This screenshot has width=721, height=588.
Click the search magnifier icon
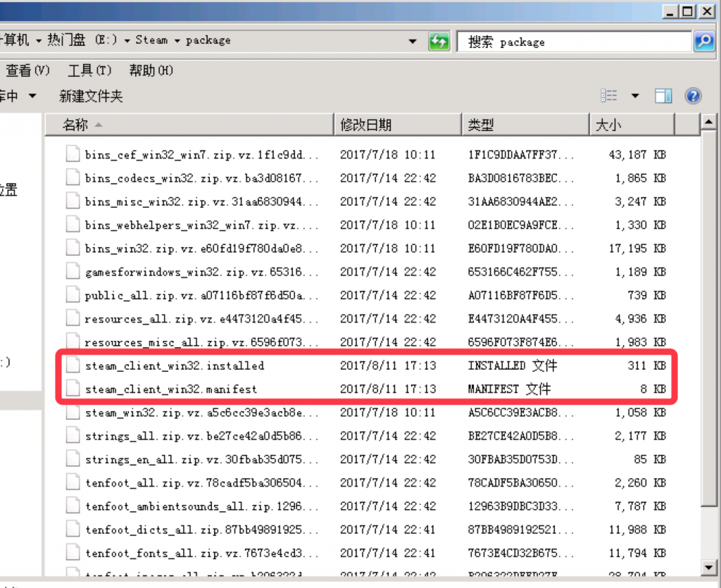pyautogui.click(x=704, y=42)
